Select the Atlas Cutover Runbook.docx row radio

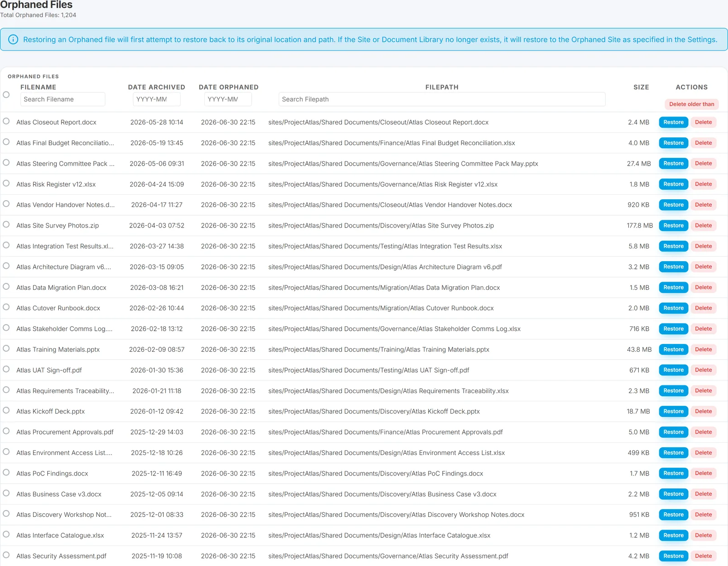(x=6, y=307)
